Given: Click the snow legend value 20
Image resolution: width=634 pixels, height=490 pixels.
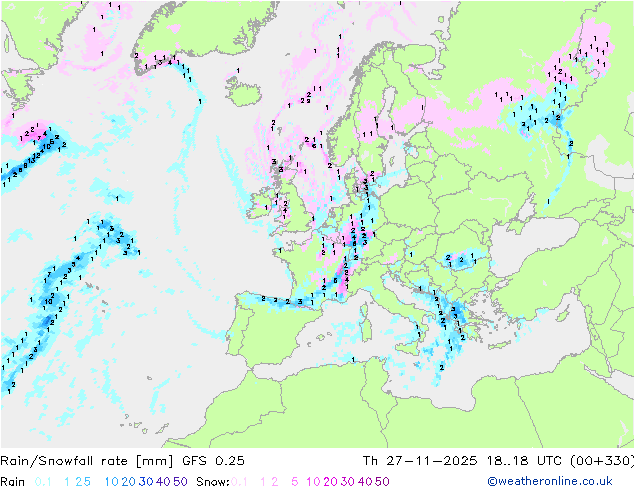Looking at the screenshot, I should (330, 482).
